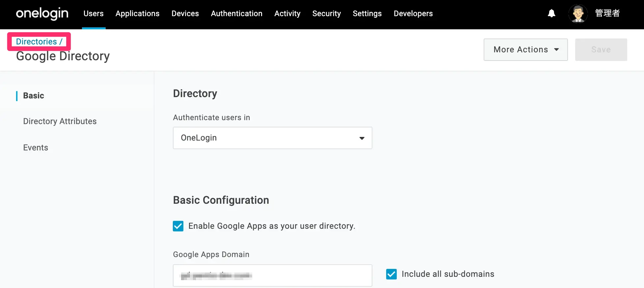Image resolution: width=644 pixels, height=288 pixels.
Task: Open the More Actions dropdown
Action: click(525, 50)
